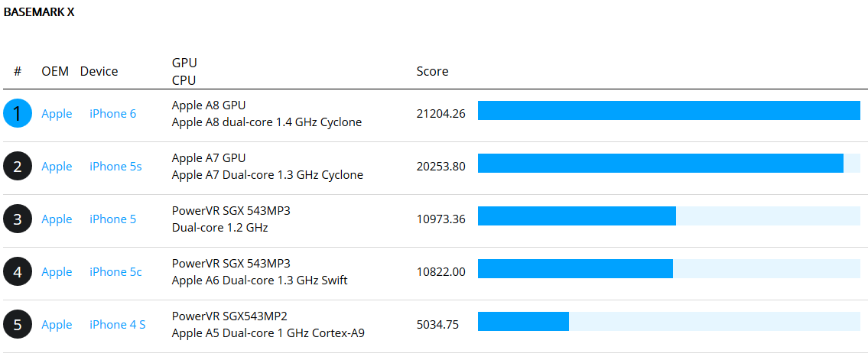
Task: Click the score bar for 21204.26
Action: coord(669,111)
